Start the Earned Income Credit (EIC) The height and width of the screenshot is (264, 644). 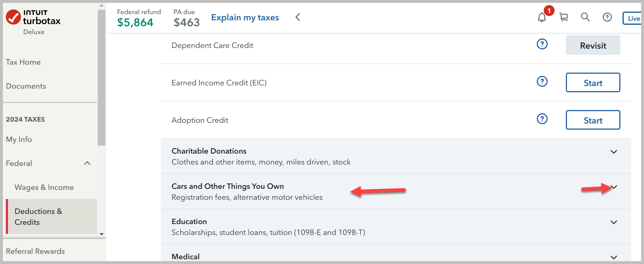coord(593,82)
